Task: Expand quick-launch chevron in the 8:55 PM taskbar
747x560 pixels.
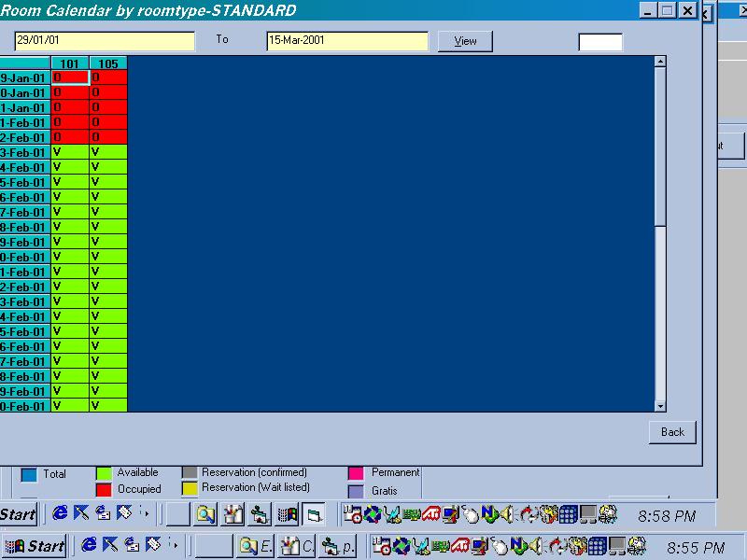Action: (x=174, y=544)
